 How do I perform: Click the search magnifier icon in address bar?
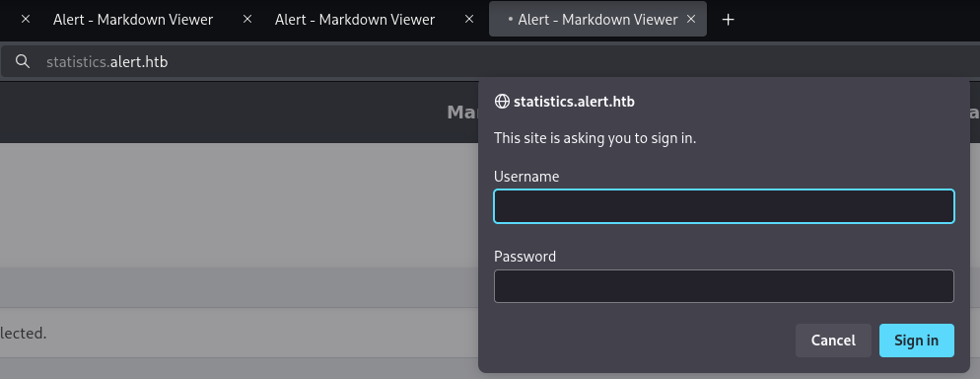tap(23, 61)
